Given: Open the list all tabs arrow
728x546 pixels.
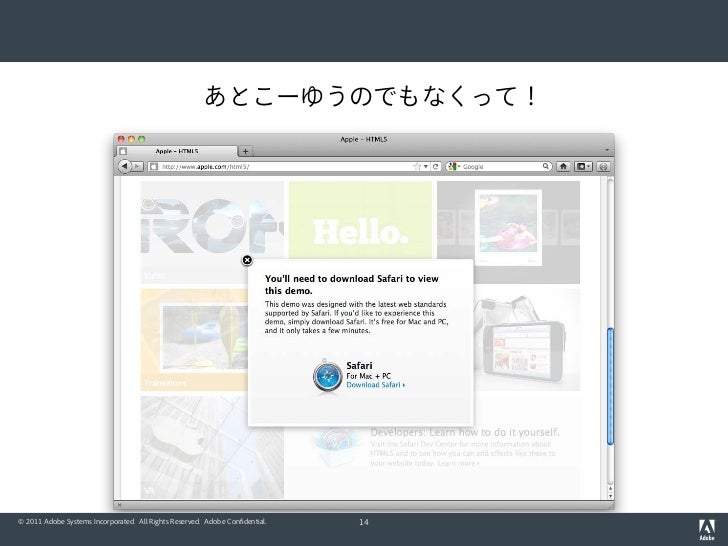Looking at the screenshot, I should click(607, 150).
